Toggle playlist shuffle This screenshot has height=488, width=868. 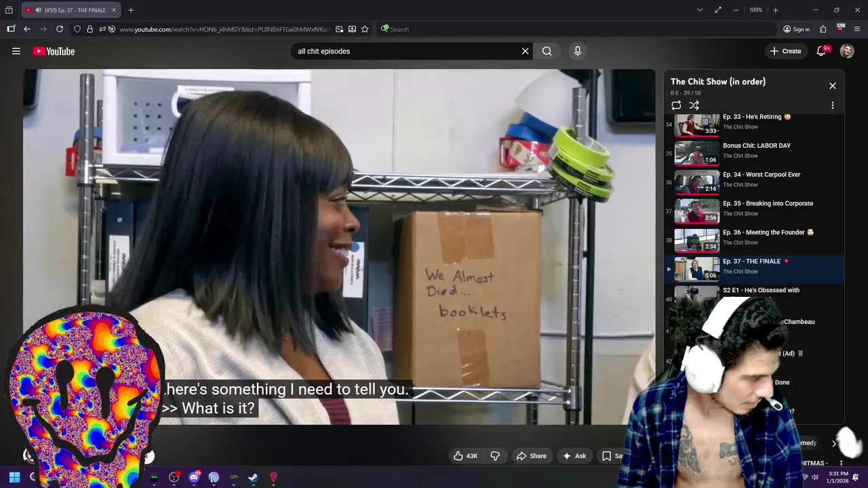point(694,105)
